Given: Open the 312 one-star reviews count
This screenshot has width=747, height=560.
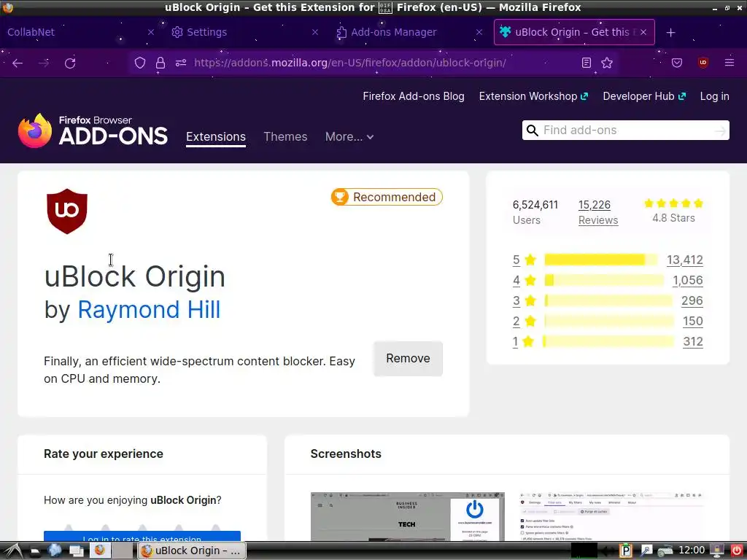Looking at the screenshot, I should click(693, 342).
